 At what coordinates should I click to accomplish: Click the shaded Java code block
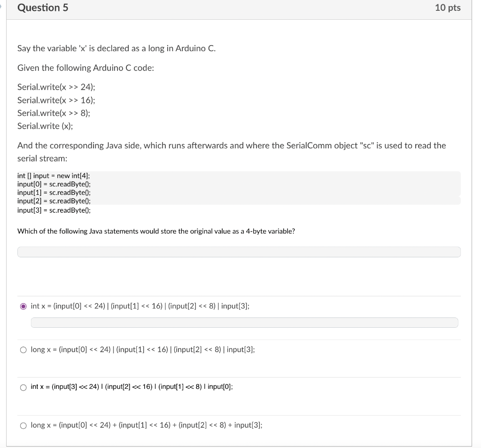[x=239, y=188]
